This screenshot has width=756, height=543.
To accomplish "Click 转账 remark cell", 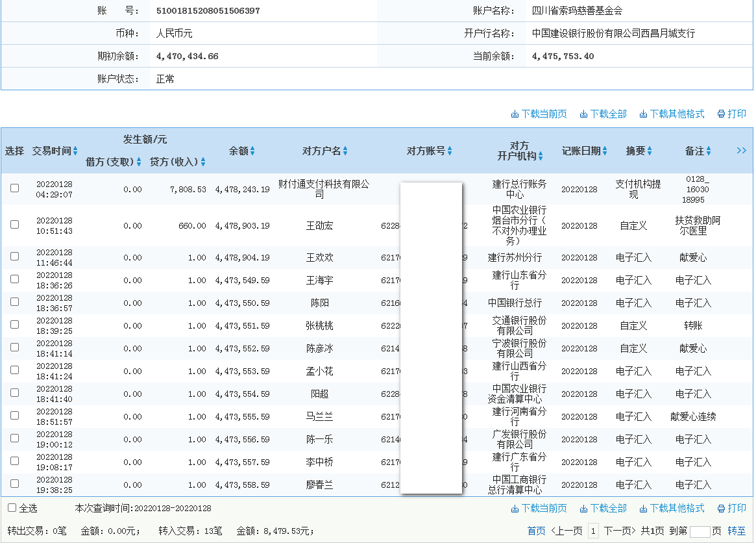I will (693, 325).
